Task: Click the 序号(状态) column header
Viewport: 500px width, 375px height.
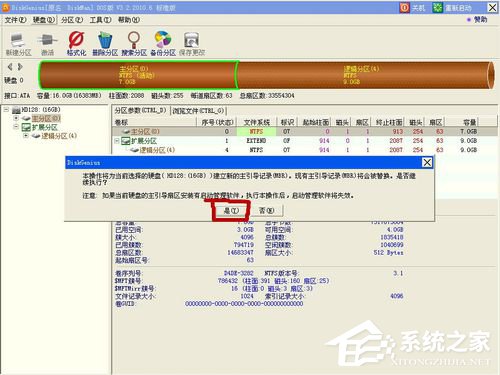Action: coord(217,122)
